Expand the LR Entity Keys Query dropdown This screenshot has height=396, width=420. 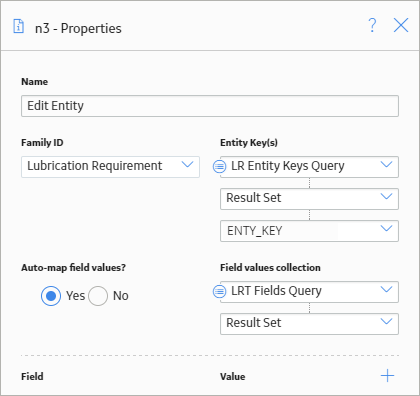(x=309, y=167)
